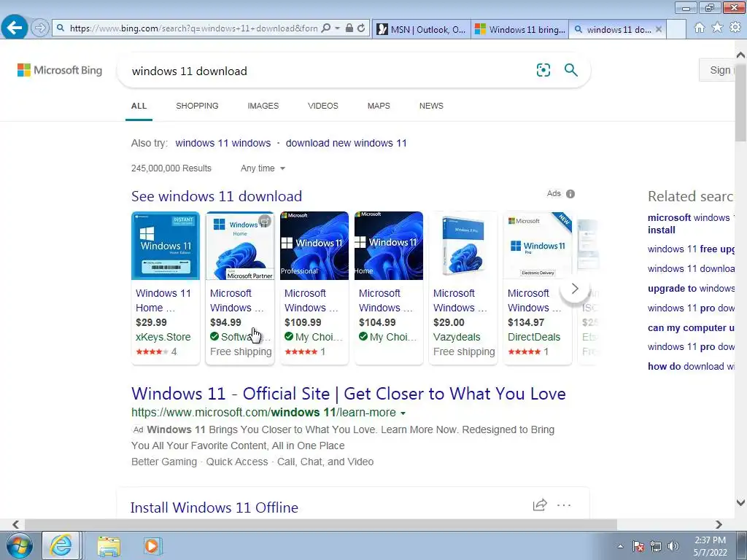Open Windows Media Player taskbar icon
Viewport: 747px width, 560px height.
click(x=153, y=545)
